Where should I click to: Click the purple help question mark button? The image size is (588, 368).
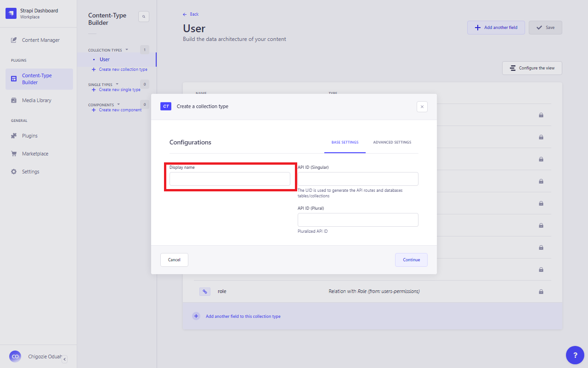coord(575,355)
